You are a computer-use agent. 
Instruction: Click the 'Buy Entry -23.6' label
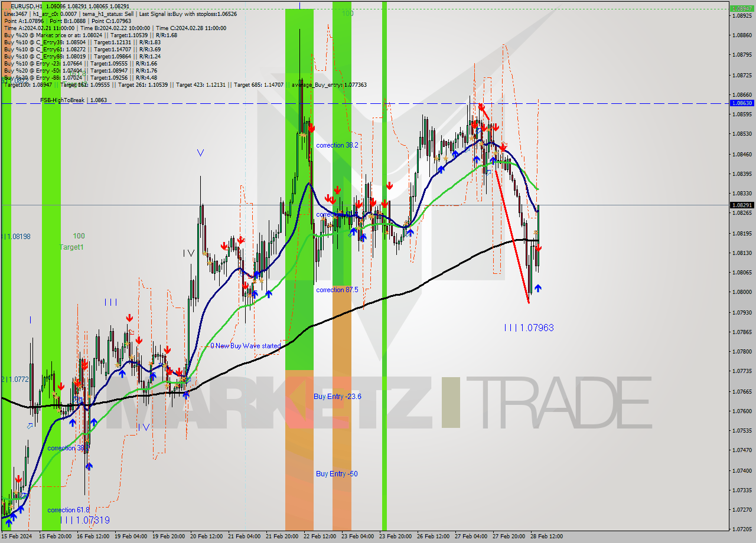point(337,397)
